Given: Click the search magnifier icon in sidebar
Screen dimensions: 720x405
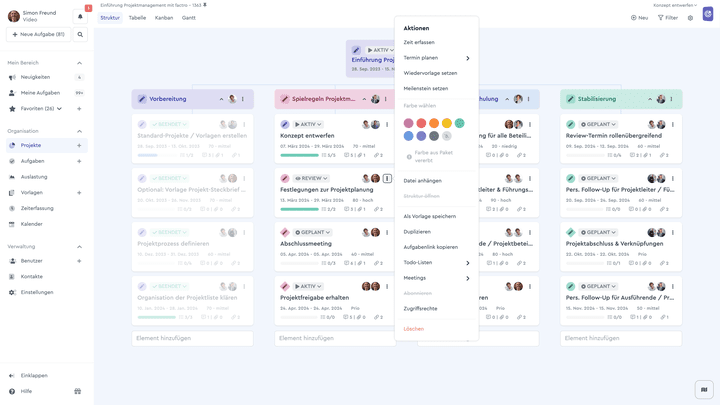Looking at the screenshot, I should [x=80, y=34].
